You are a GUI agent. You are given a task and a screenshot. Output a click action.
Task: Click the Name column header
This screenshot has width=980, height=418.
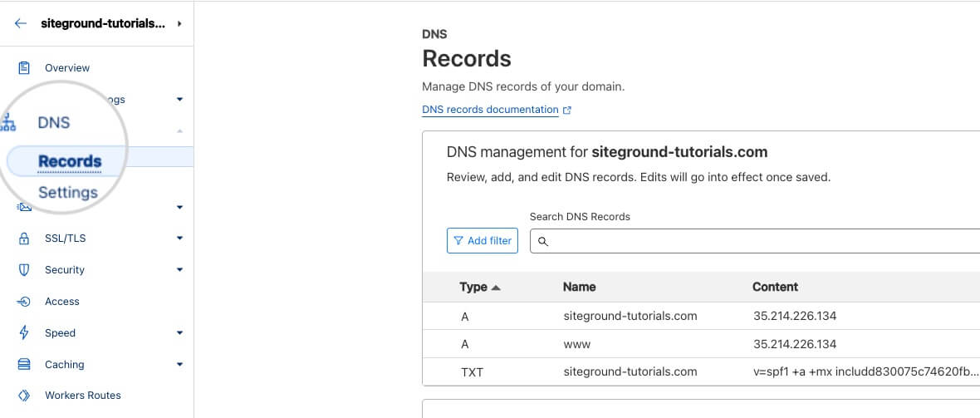coord(579,288)
